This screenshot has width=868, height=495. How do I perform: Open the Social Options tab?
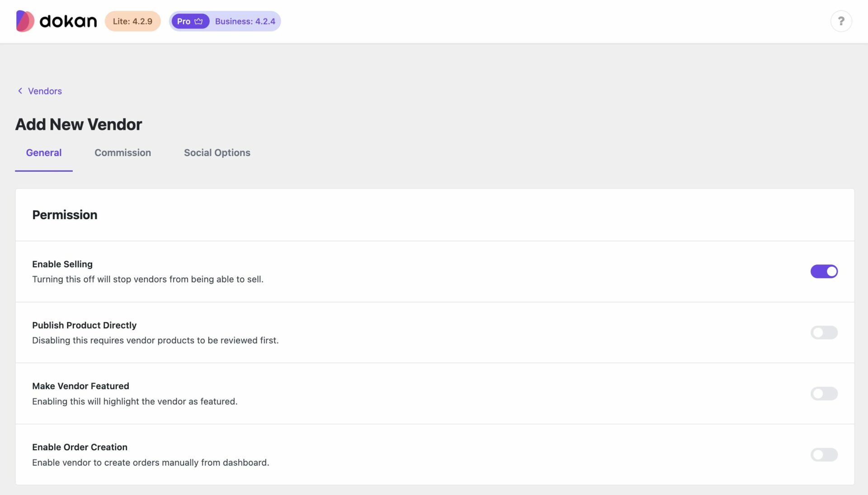pos(217,153)
